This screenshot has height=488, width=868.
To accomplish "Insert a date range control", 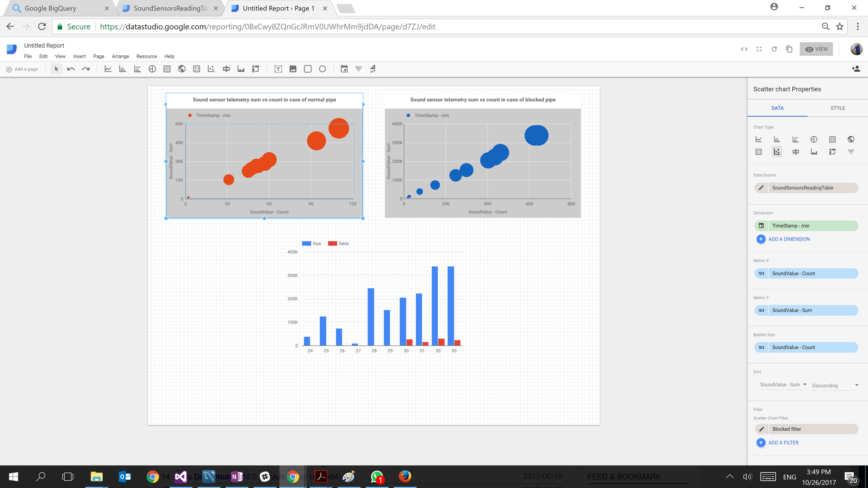I will click(x=344, y=69).
